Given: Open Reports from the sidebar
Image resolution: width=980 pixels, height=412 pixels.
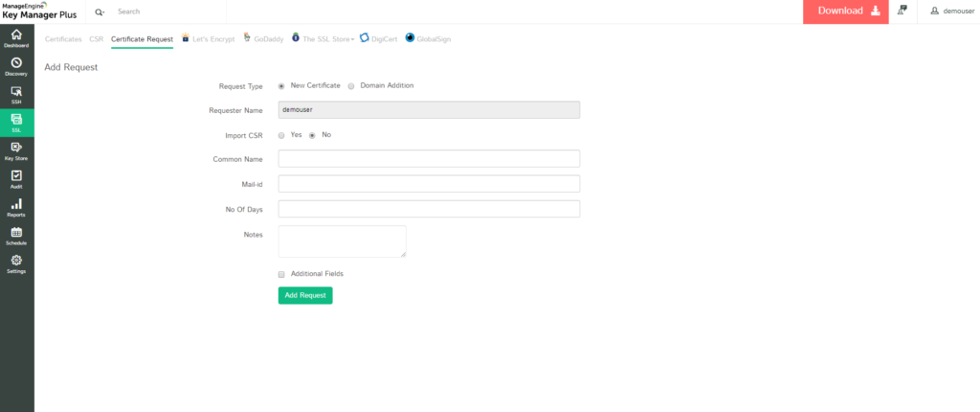Looking at the screenshot, I should coord(16,207).
